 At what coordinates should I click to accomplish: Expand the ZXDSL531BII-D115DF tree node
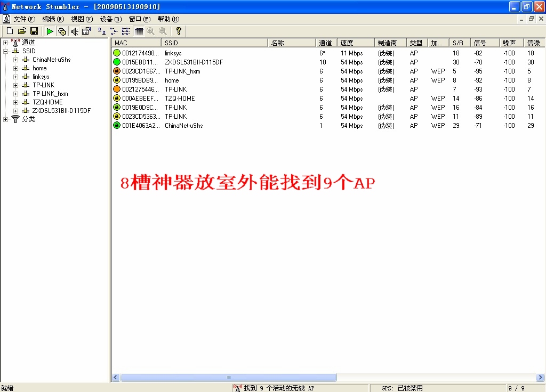15,111
